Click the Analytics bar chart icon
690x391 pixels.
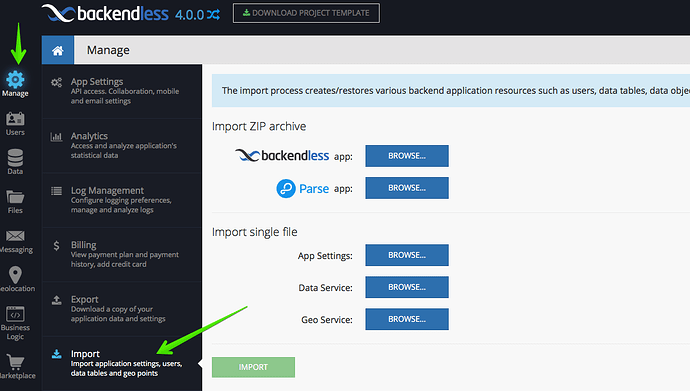56,137
